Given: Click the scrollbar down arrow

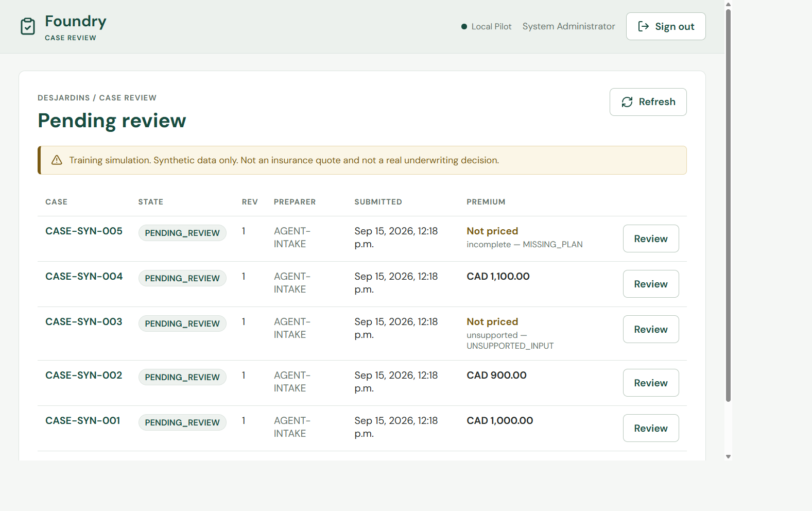Looking at the screenshot, I should pos(728,456).
